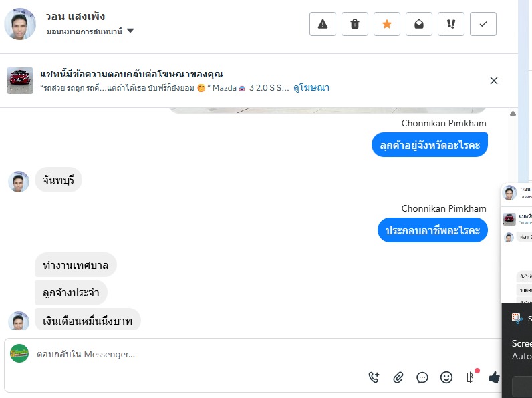The width and height of the screenshot is (532, 398).
Task: Send a thumbs-up like
Action: click(x=494, y=377)
